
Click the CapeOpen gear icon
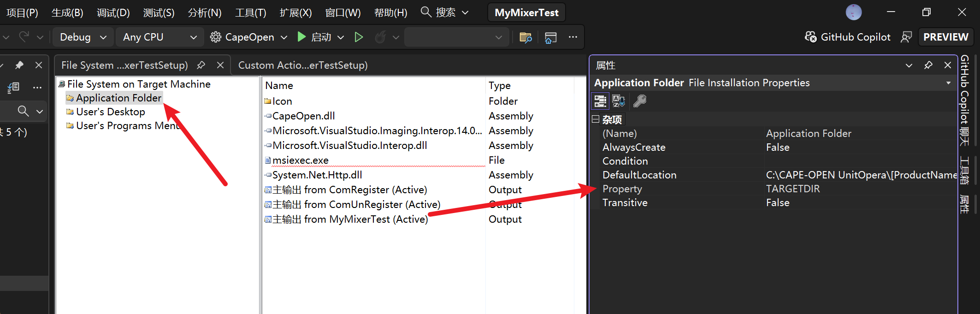[215, 37]
